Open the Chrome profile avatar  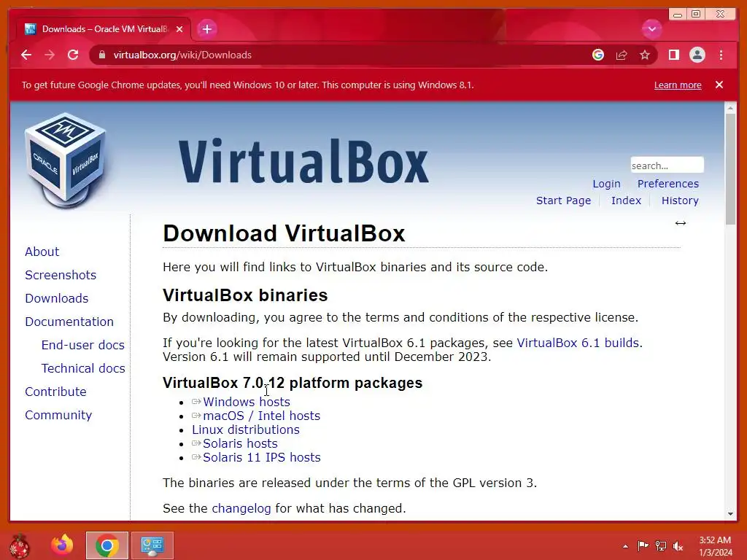point(697,55)
